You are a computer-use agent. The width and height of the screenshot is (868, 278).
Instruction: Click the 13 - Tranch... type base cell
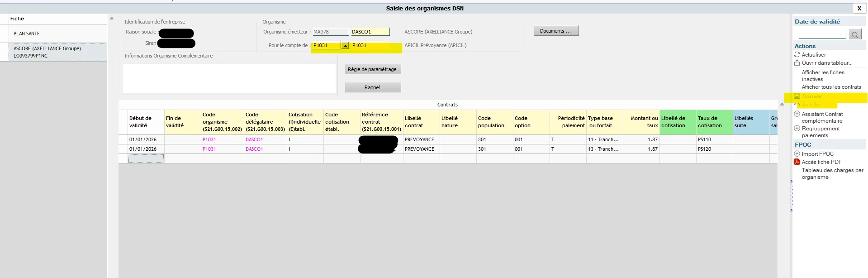click(x=605, y=149)
